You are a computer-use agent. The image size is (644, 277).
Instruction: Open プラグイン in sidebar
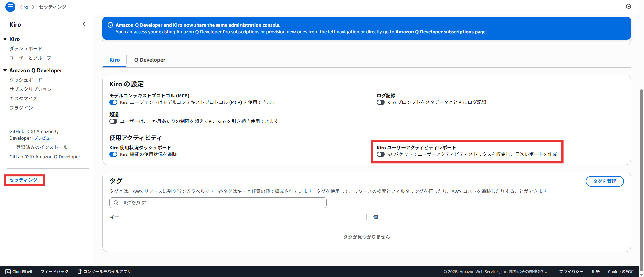pos(21,108)
